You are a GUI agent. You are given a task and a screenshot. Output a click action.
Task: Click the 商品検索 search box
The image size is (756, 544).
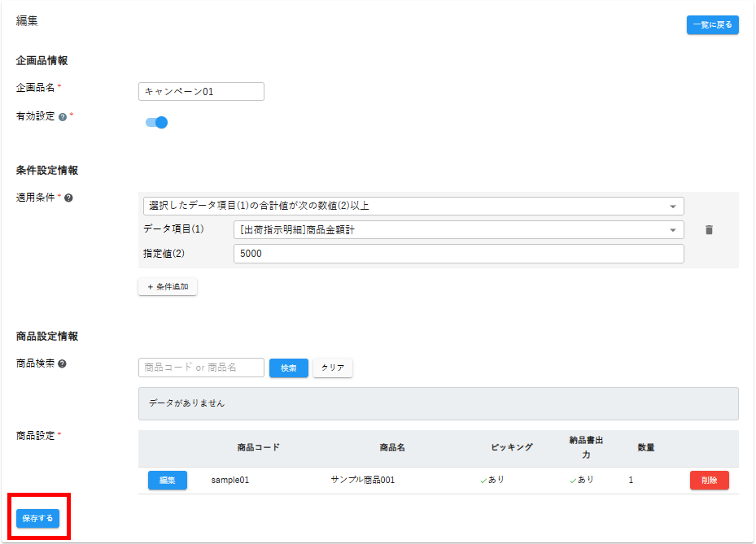[201, 368]
